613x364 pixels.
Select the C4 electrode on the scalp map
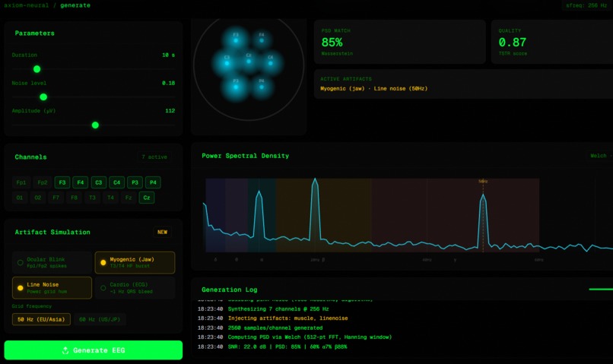(x=271, y=63)
